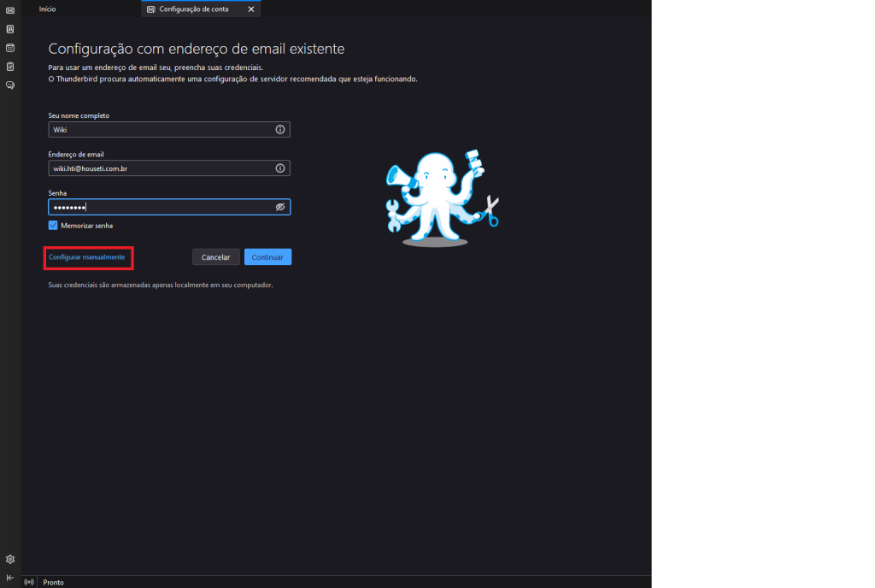Collapse the spaces toolbar arrow icon

coord(10,578)
